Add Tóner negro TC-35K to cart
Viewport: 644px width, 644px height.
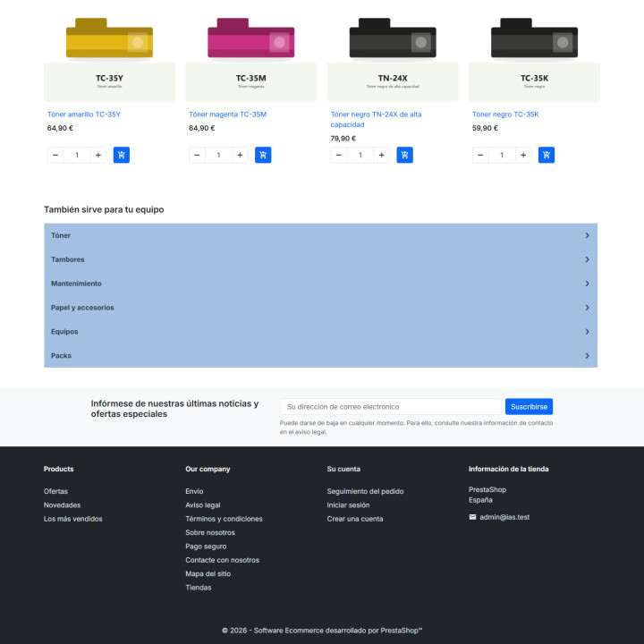coord(547,155)
